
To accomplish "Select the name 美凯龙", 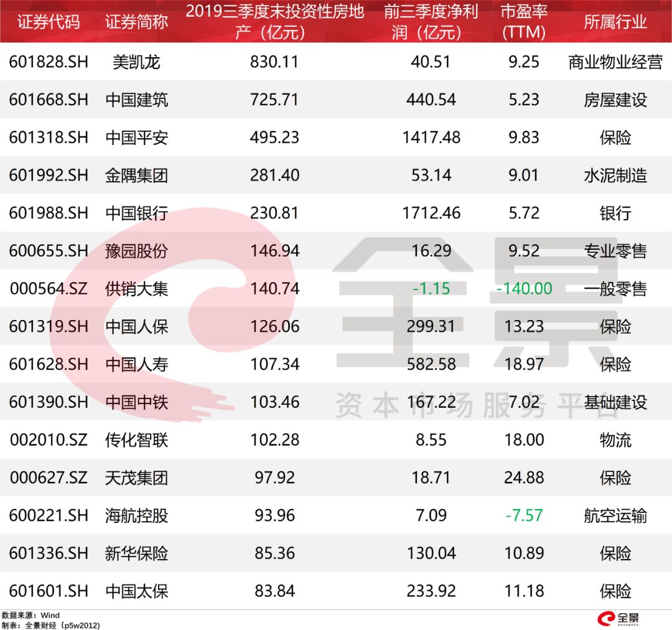I will (x=136, y=62).
